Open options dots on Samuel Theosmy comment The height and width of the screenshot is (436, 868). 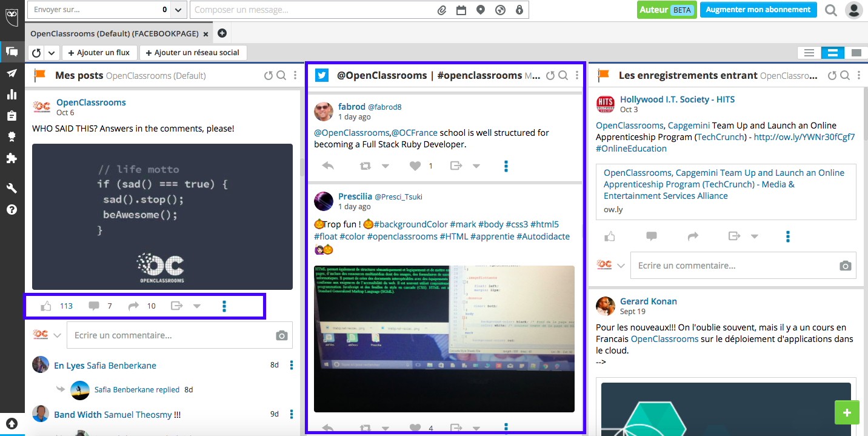[292, 414]
